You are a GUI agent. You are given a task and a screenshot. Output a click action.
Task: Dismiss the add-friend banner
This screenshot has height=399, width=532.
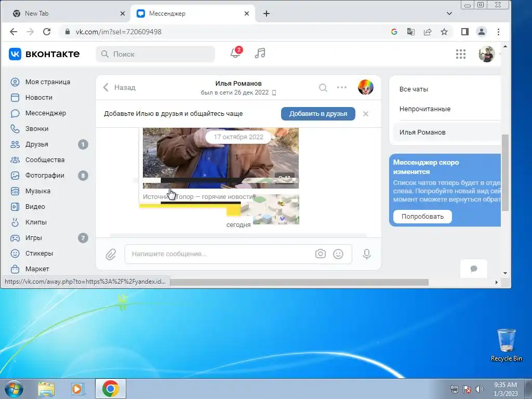(365, 114)
